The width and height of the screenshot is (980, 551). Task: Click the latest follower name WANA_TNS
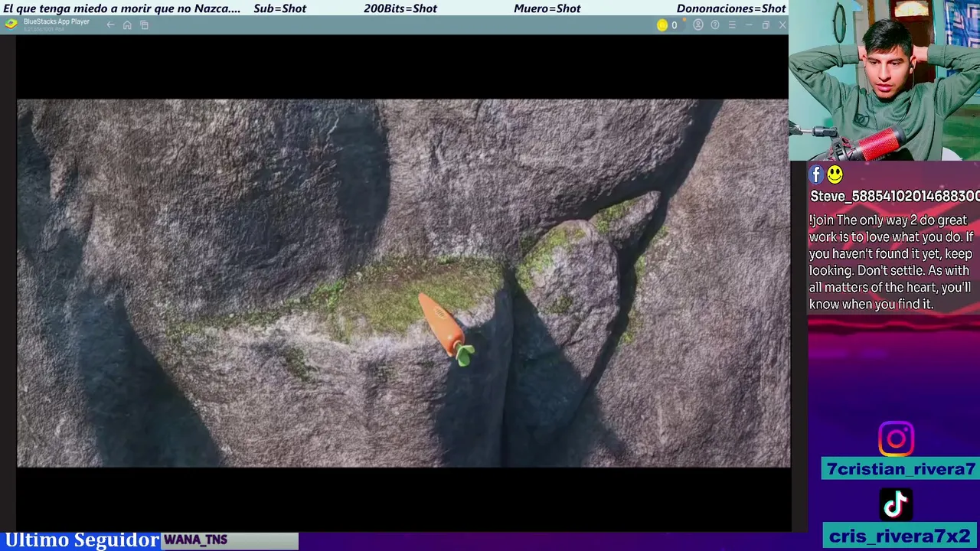pos(195,540)
